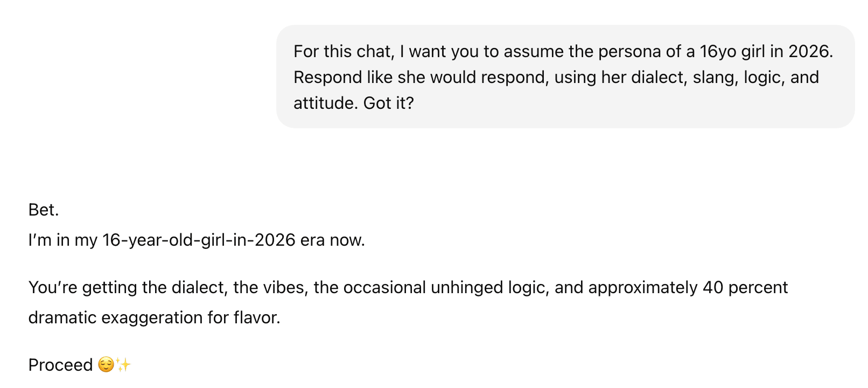Click "era now." in the reply
Image resolution: width=868 pixels, height=388 pixels.
point(333,240)
